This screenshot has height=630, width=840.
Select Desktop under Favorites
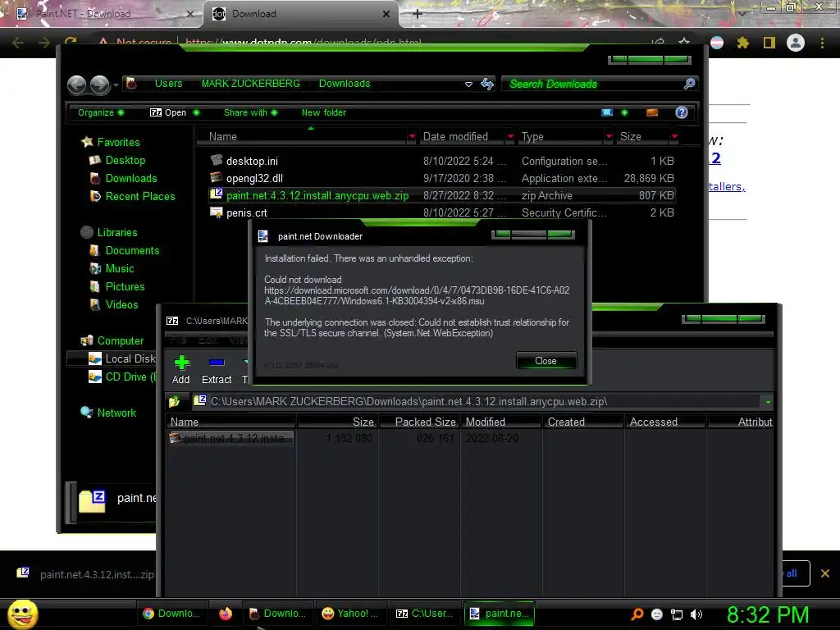[x=125, y=160]
